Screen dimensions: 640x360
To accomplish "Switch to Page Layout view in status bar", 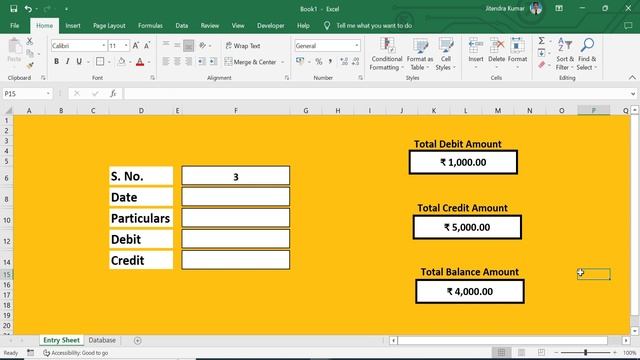I will [x=521, y=352].
